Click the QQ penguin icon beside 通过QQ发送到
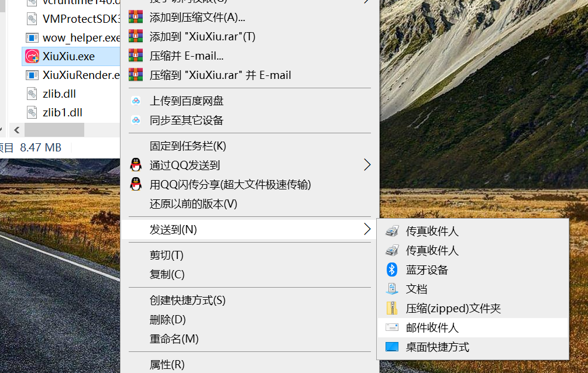This screenshot has width=588, height=373. 136,164
